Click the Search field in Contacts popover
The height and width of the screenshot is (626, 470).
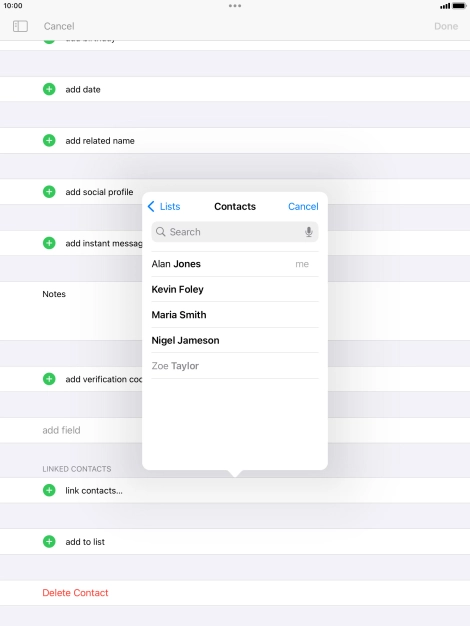(235, 232)
